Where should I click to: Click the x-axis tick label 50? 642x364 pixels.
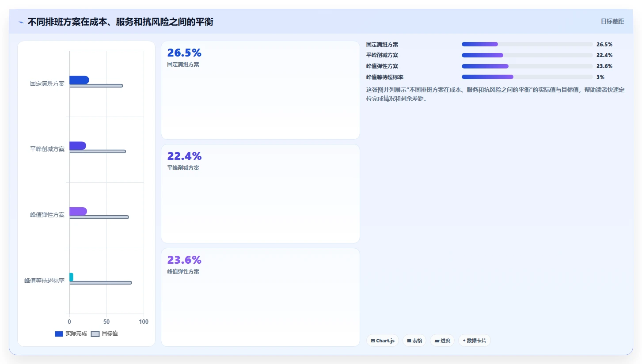pos(106,322)
